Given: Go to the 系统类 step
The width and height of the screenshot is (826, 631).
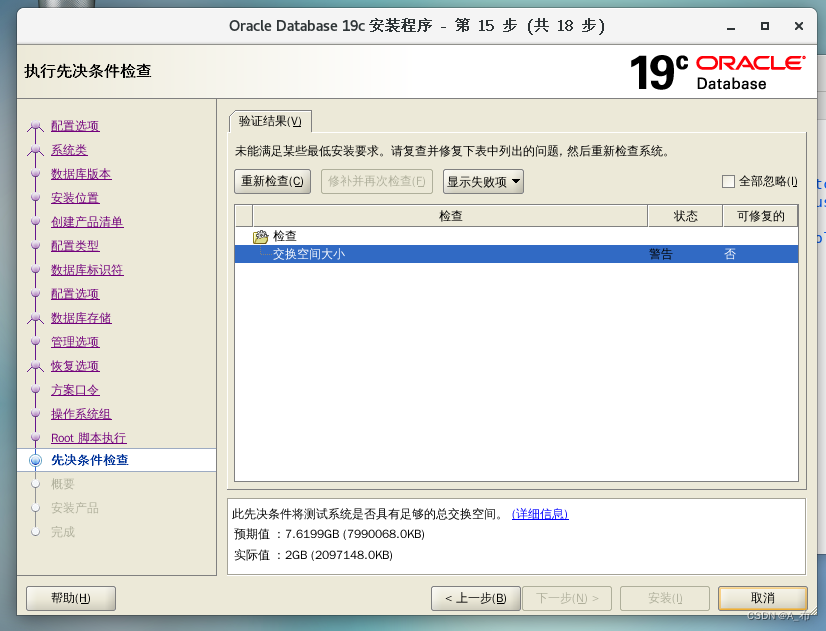Looking at the screenshot, I should tap(69, 150).
